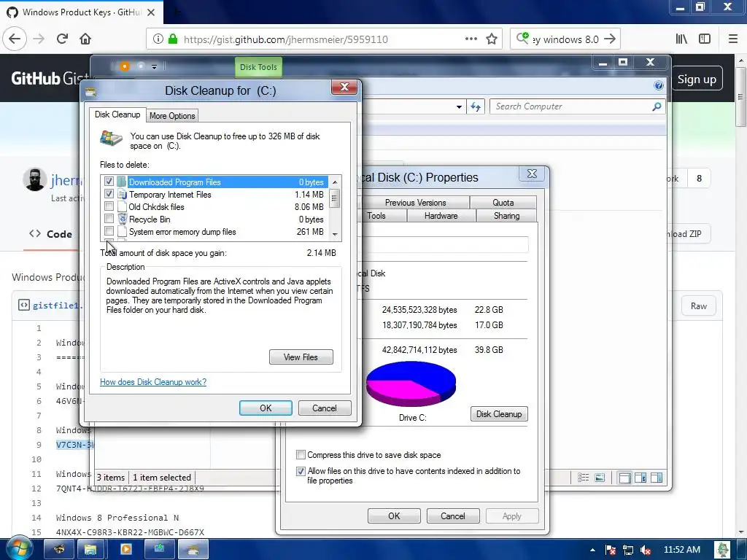Open Firefox home page
Screen dimensions: 747x560
(85, 39)
